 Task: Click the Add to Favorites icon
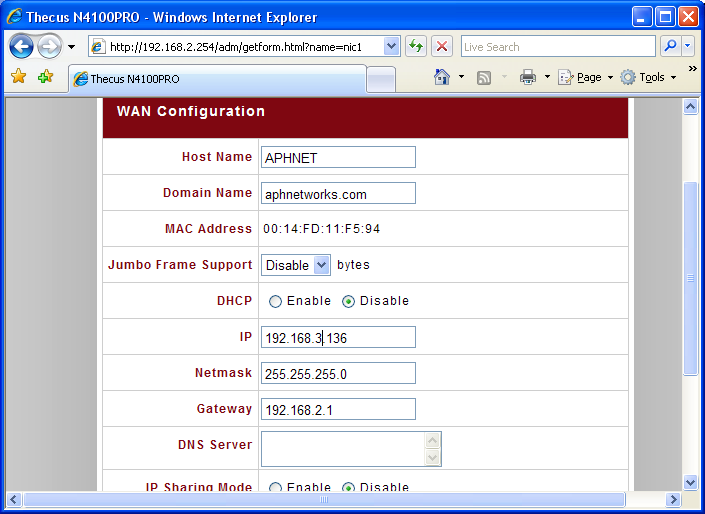(45, 77)
